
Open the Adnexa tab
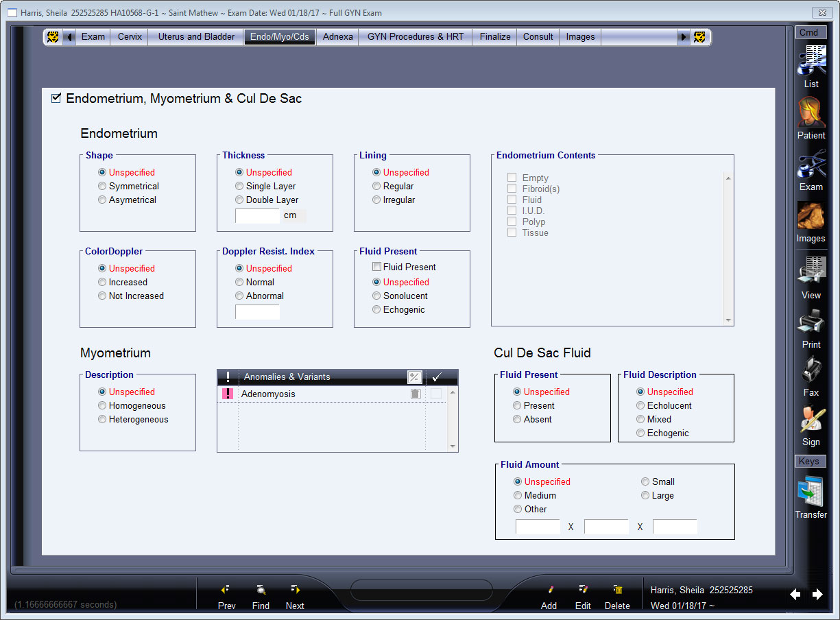[x=337, y=37]
